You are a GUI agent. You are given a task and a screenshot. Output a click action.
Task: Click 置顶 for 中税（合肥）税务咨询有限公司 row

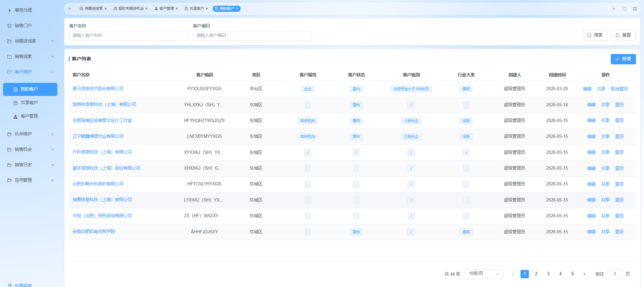[619, 216]
